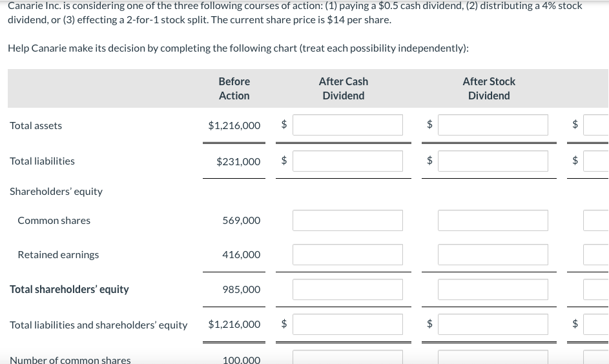Select Total liabilities and shareholders' equity stock dividend field

pyautogui.click(x=493, y=325)
